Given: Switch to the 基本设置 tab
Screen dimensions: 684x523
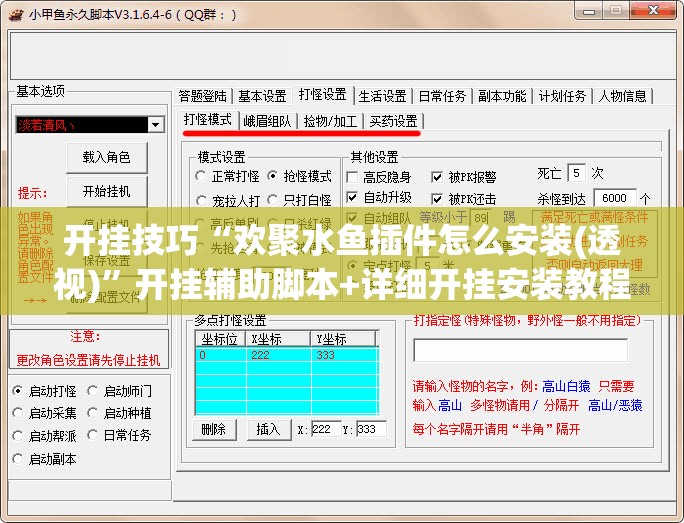Looking at the screenshot, I should coord(262,96).
